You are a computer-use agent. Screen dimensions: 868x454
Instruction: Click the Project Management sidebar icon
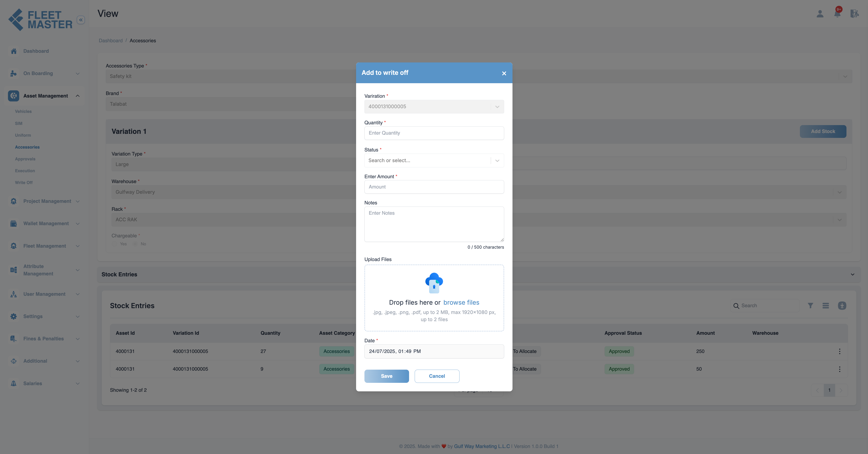coord(13,201)
